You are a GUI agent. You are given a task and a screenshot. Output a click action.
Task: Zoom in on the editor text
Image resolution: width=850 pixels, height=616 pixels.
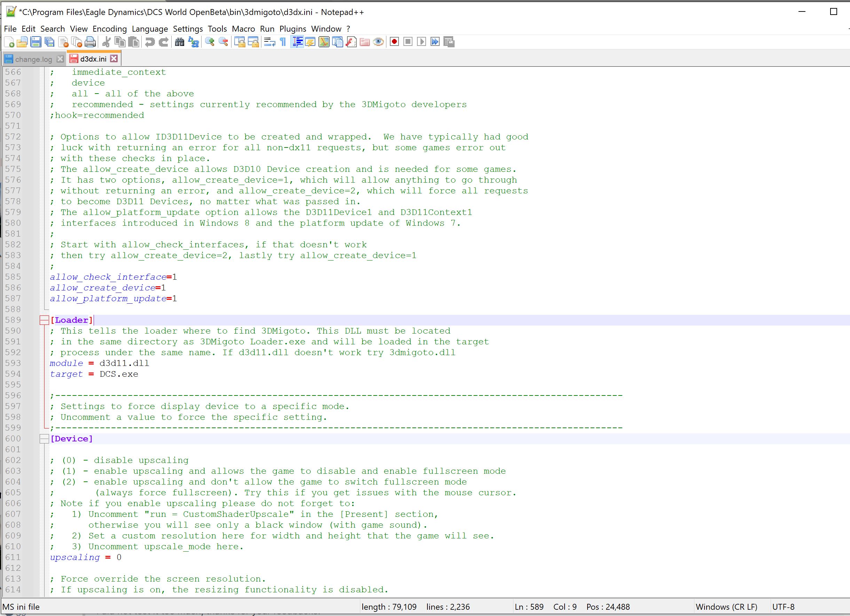click(210, 42)
